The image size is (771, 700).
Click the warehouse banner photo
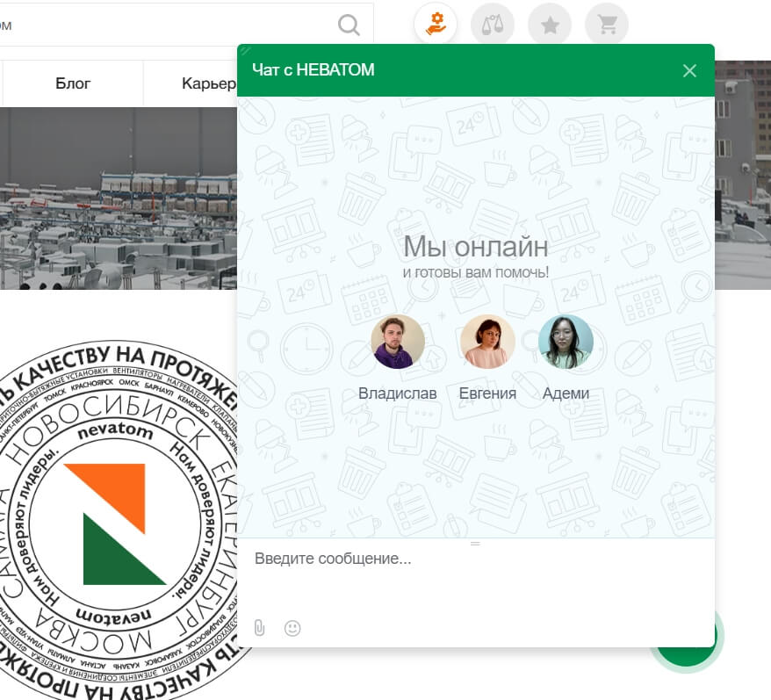point(119,198)
